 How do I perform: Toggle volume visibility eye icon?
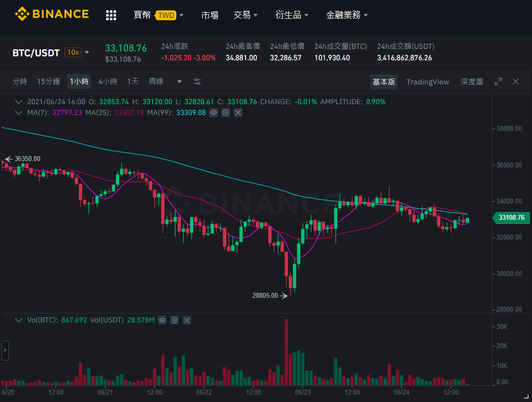coord(162,320)
